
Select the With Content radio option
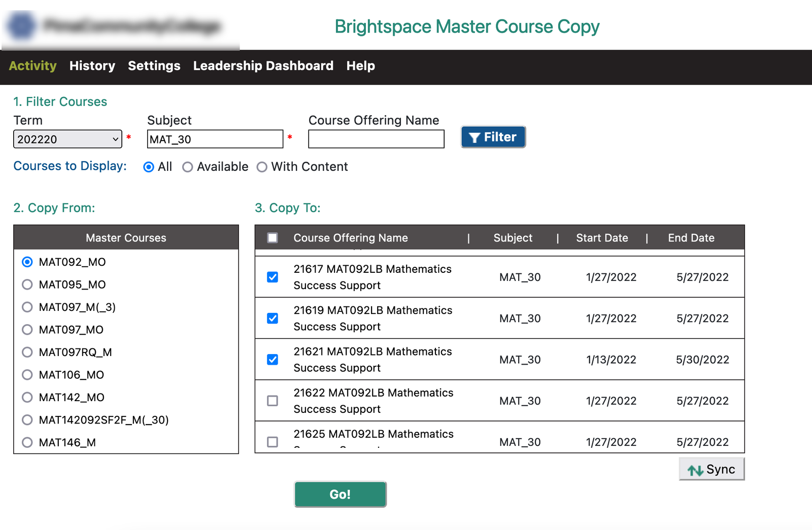[262, 167]
